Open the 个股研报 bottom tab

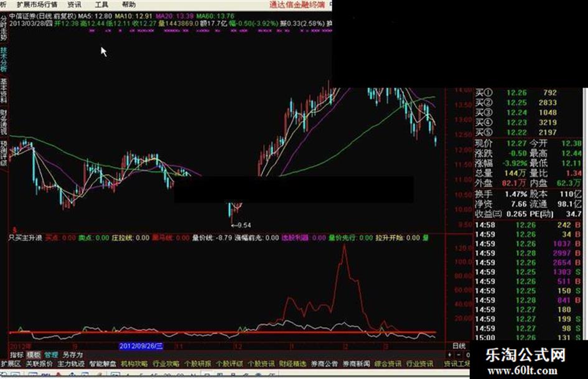198,363
